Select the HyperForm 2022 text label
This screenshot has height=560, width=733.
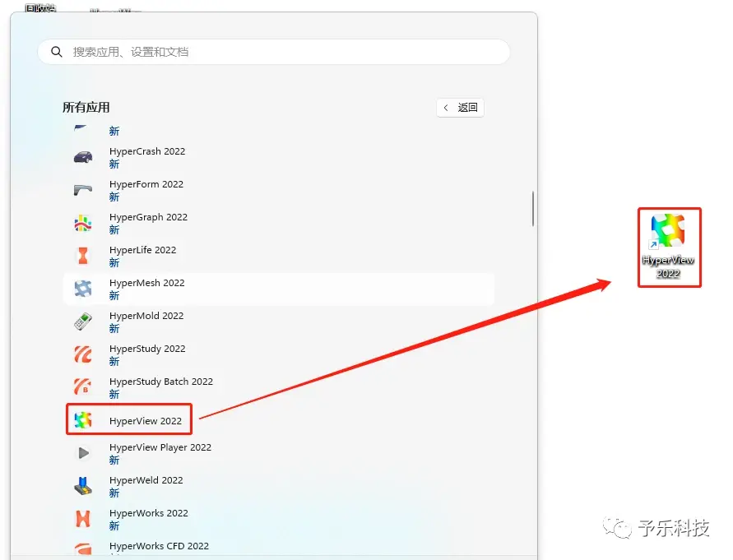tap(146, 184)
